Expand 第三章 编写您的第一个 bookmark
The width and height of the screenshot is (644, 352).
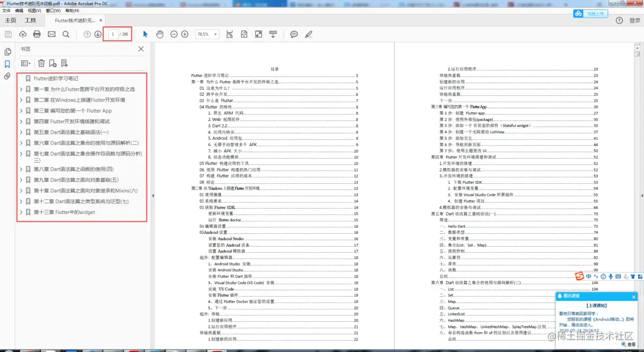pos(21,111)
